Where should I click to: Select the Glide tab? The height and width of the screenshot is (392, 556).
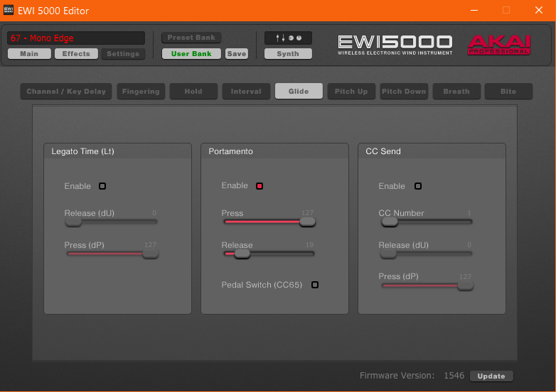coord(299,92)
